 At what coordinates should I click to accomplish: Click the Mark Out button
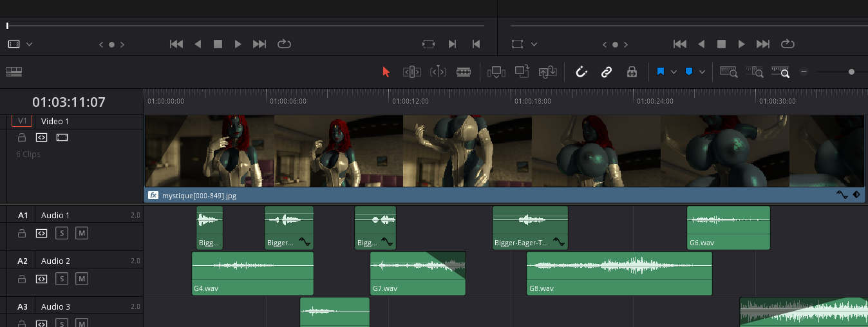coord(476,44)
